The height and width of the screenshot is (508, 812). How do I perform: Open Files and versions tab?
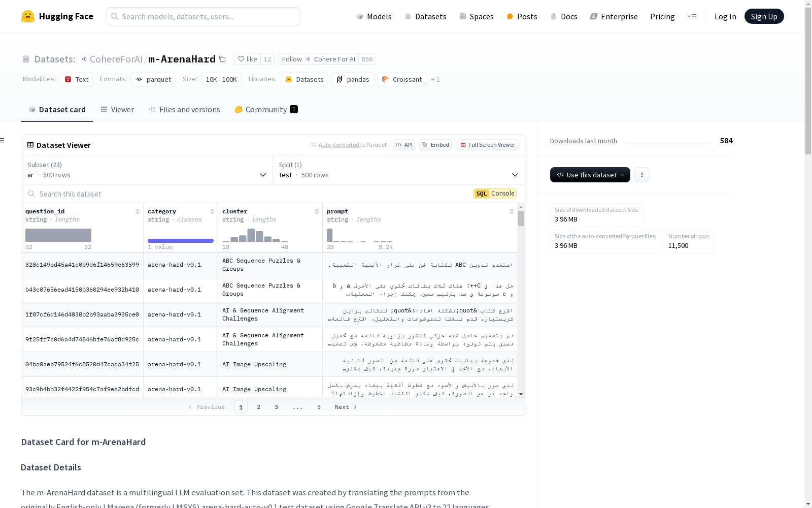point(184,109)
